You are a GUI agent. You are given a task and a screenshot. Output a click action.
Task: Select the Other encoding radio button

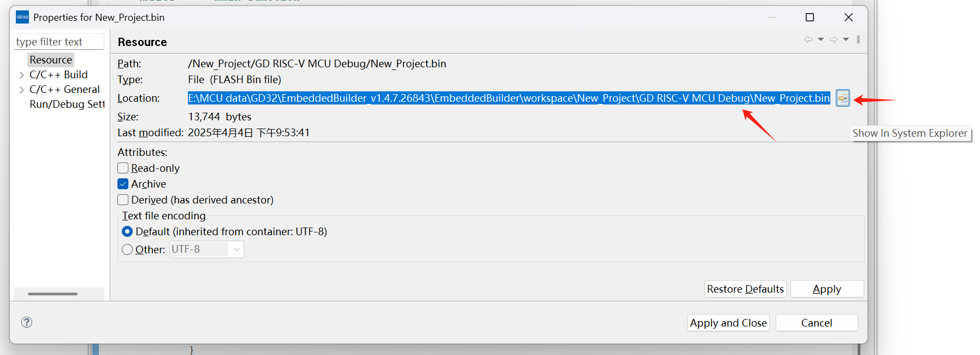(x=127, y=249)
